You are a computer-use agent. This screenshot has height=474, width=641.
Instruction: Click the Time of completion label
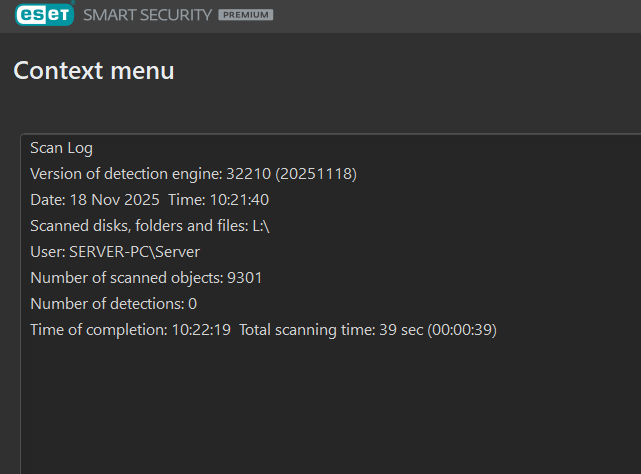tap(98, 330)
